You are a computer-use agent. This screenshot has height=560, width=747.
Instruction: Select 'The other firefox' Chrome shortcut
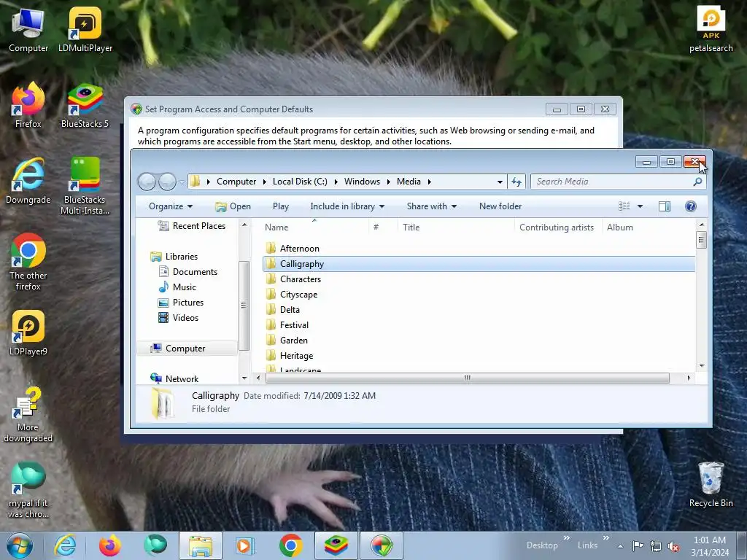(28, 262)
